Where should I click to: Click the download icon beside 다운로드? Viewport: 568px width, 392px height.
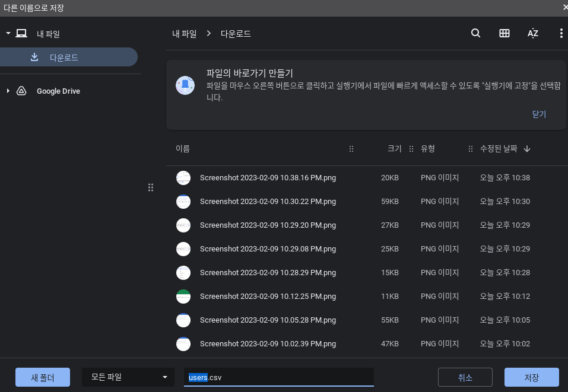click(x=34, y=57)
